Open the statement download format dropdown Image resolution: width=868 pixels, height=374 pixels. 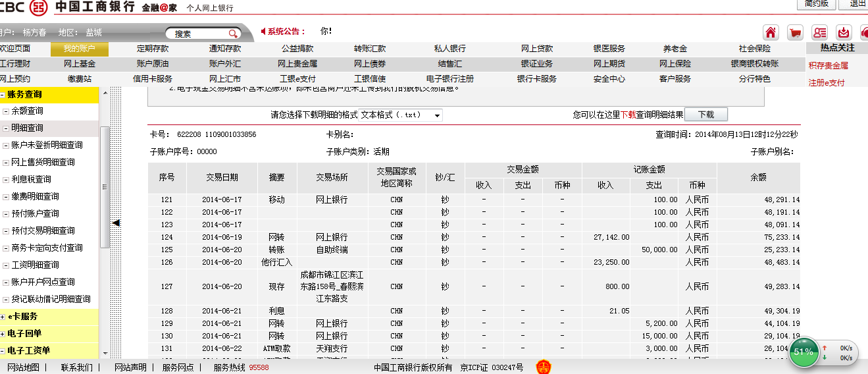400,115
